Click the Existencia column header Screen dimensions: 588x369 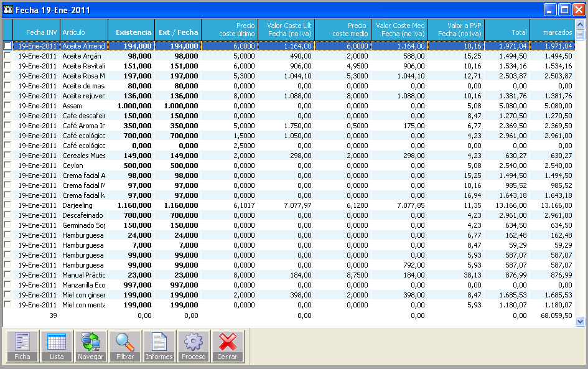click(x=131, y=30)
